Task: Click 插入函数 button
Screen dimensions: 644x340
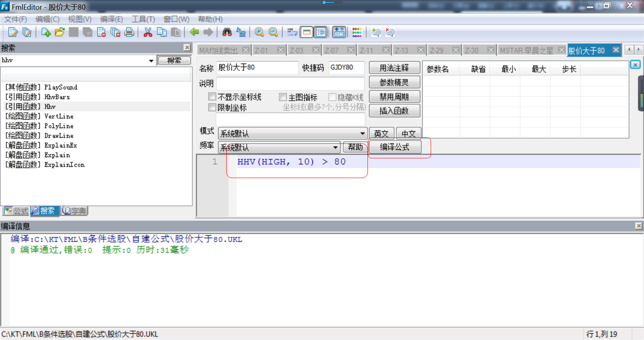Action: 394,111
